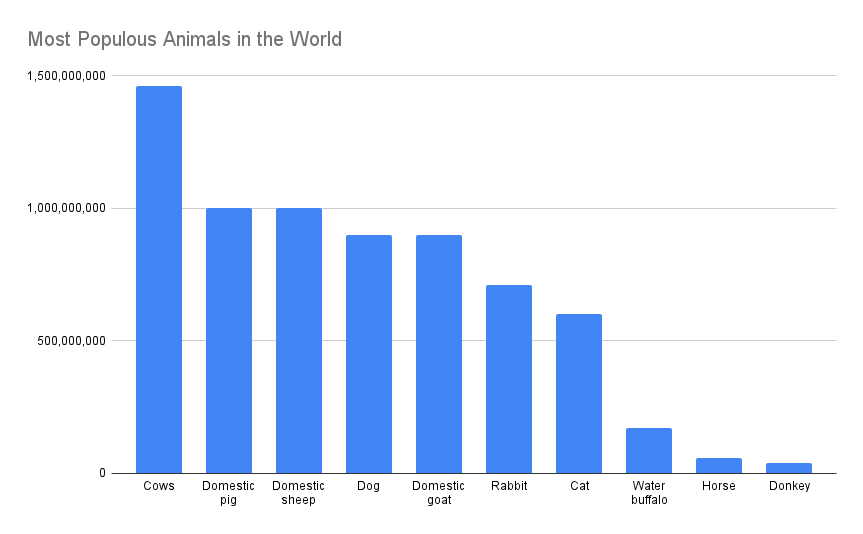Screen dimensions: 863x534
Task: Select the 'Rabbit' x-axis label
Action: (x=509, y=486)
